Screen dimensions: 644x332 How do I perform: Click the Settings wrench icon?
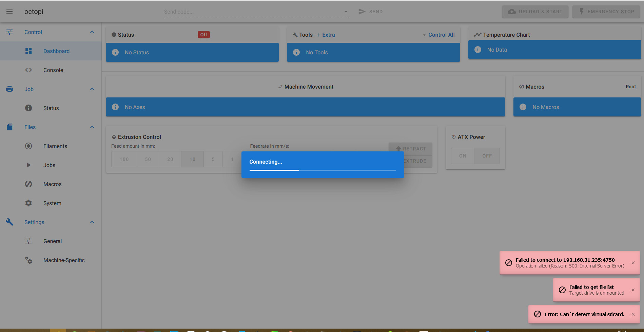point(9,222)
